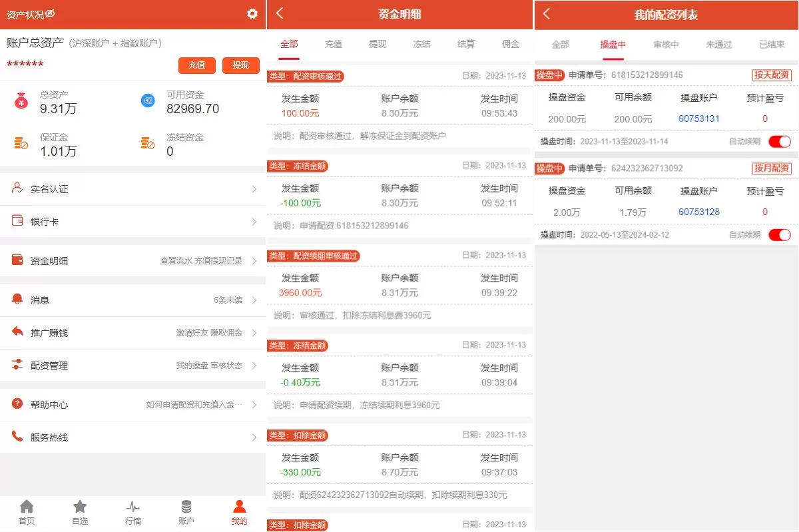This screenshot has width=799, height=532.
Task: Click the available funds blue icon
Action: 148,101
